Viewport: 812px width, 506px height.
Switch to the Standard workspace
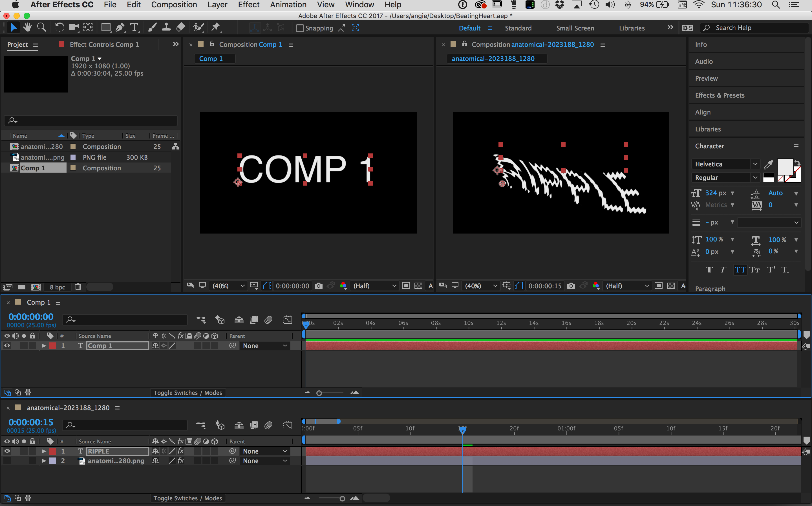pos(518,28)
